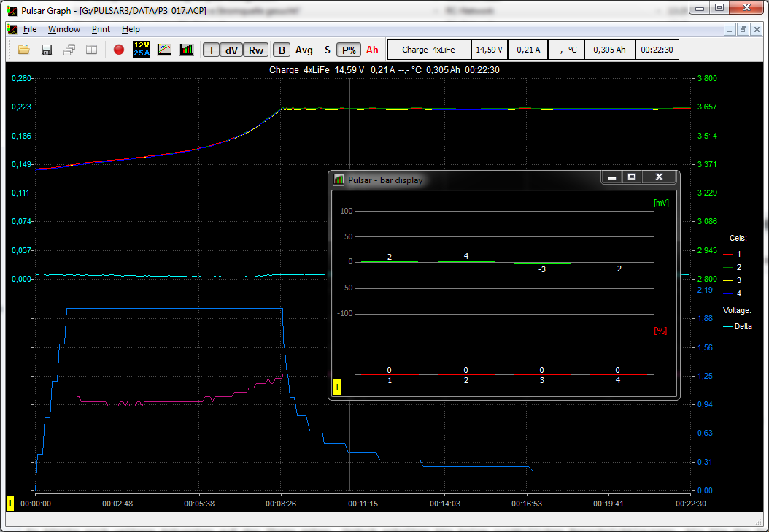The height and width of the screenshot is (532, 769).
Task: Click cell 2 bar showing value 4
Action: point(466,261)
